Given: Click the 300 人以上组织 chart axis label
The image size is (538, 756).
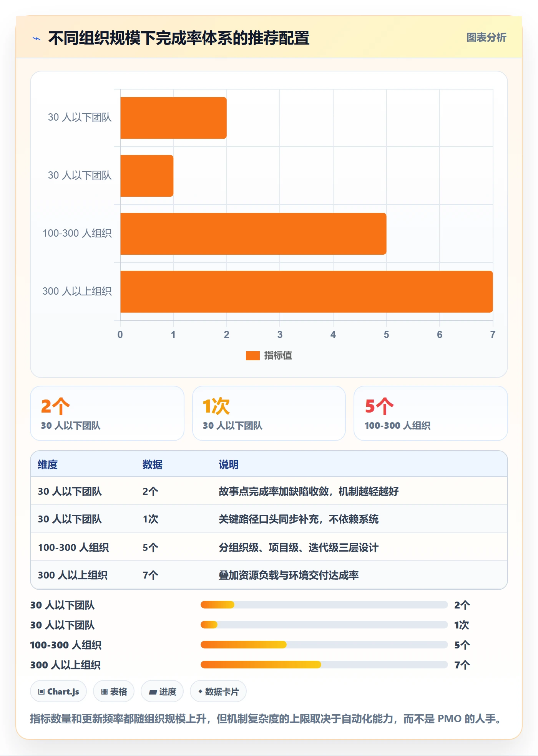Looking at the screenshot, I should point(77,291).
